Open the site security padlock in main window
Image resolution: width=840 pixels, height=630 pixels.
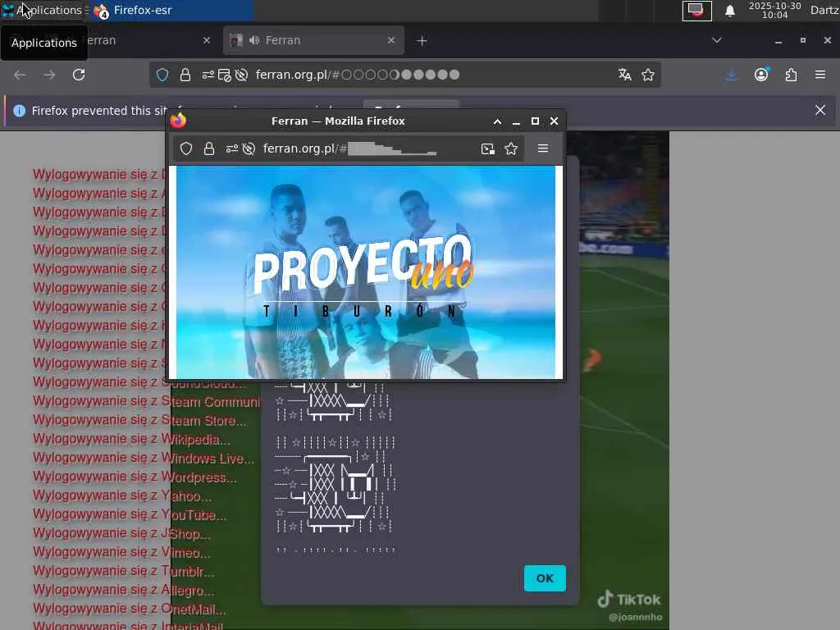tap(185, 75)
